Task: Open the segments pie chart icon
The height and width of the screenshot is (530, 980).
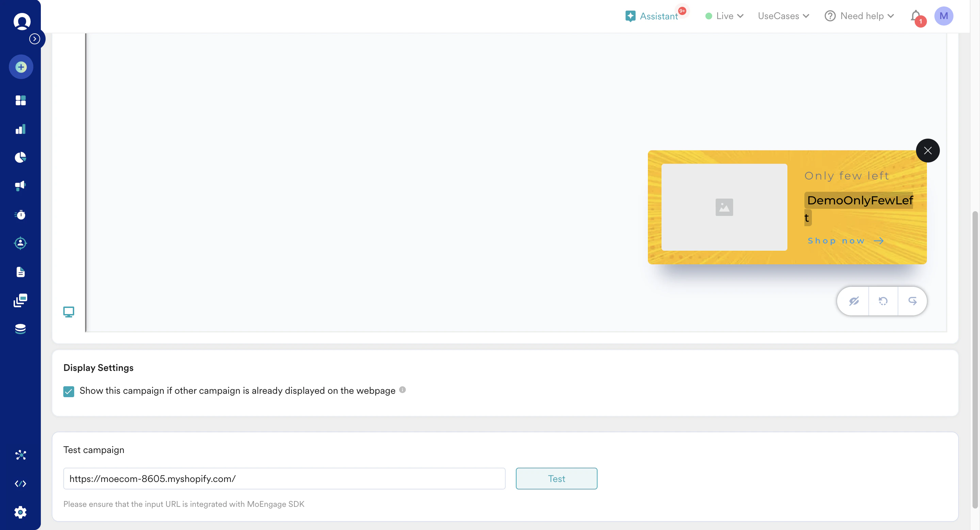Action: [20, 157]
